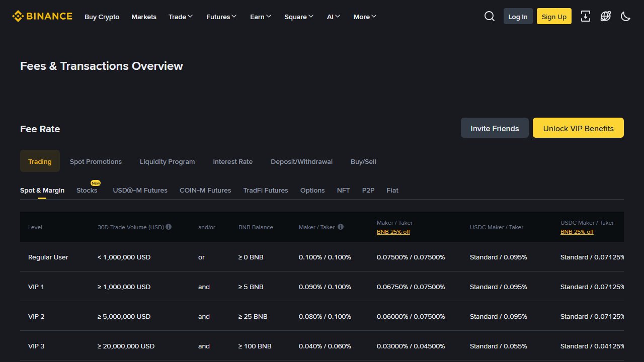The width and height of the screenshot is (644, 362).
Task: Expand the Square dropdown menu
Action: coord(299,17)
